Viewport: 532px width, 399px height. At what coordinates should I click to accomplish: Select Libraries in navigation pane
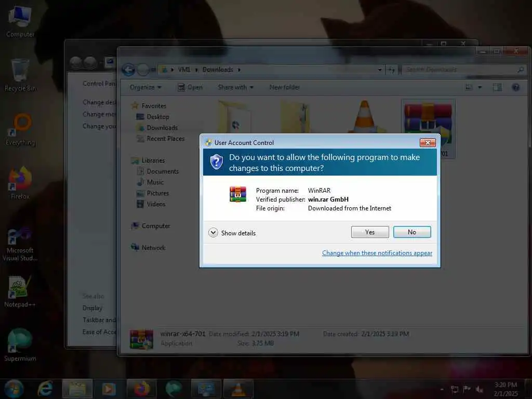coord(148,161)
